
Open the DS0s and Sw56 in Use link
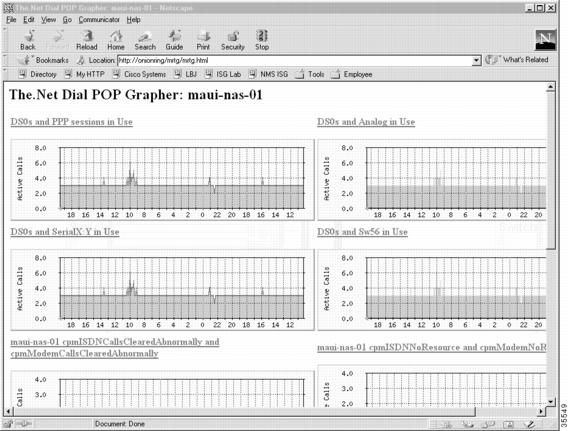coord(362,232)
